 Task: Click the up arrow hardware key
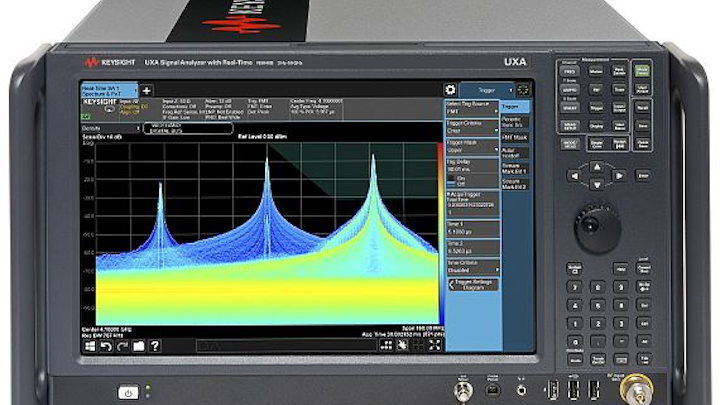tap(596, 167)
